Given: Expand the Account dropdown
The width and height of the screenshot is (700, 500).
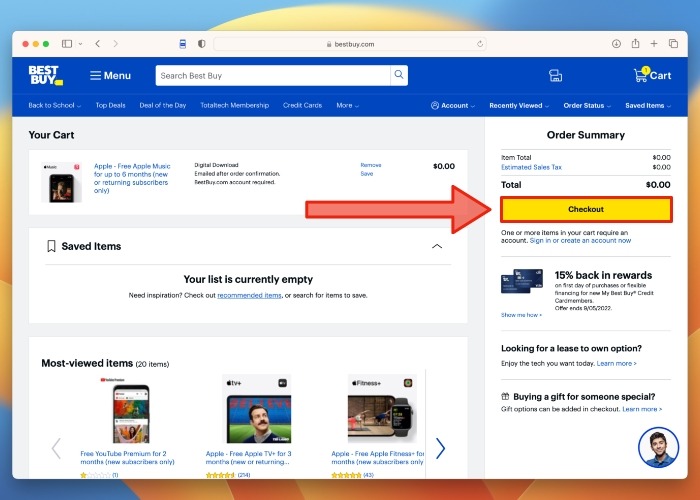Looking at the screenshot, I should pyautogui.click(x=453, y=105).
